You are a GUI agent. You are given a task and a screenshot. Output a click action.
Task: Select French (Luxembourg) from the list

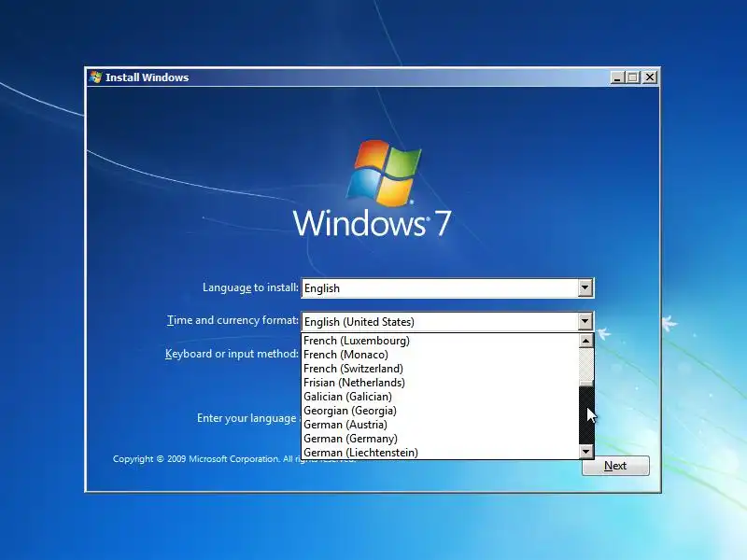click(x=440, y=341)
